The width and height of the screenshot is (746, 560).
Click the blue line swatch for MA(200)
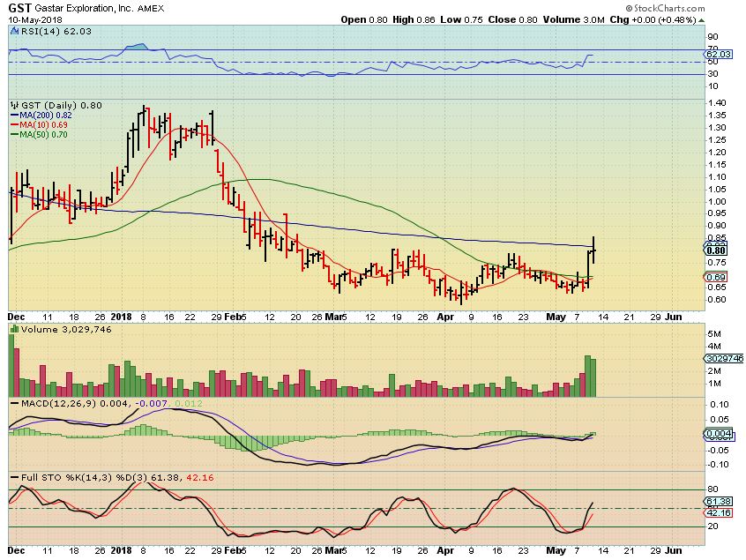click(14, 116)
